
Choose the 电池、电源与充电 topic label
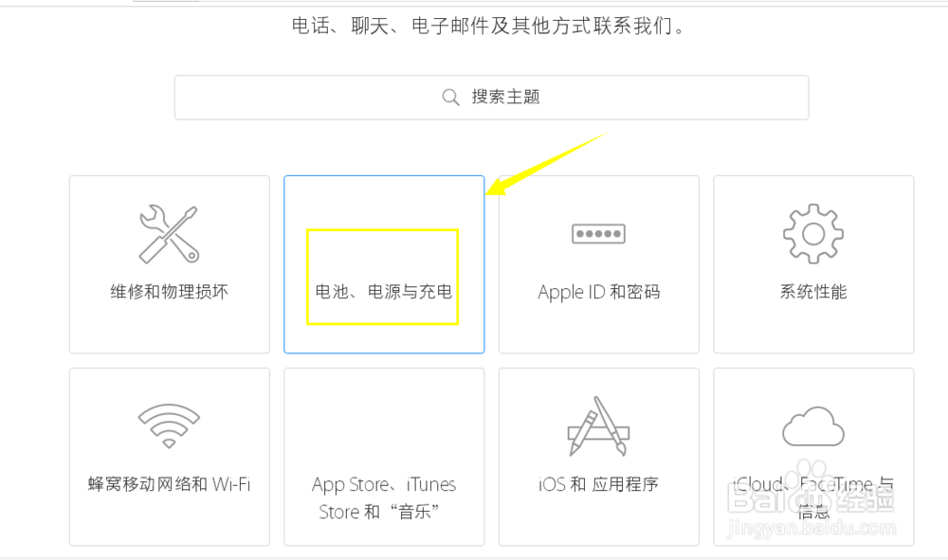click(384, 293)
